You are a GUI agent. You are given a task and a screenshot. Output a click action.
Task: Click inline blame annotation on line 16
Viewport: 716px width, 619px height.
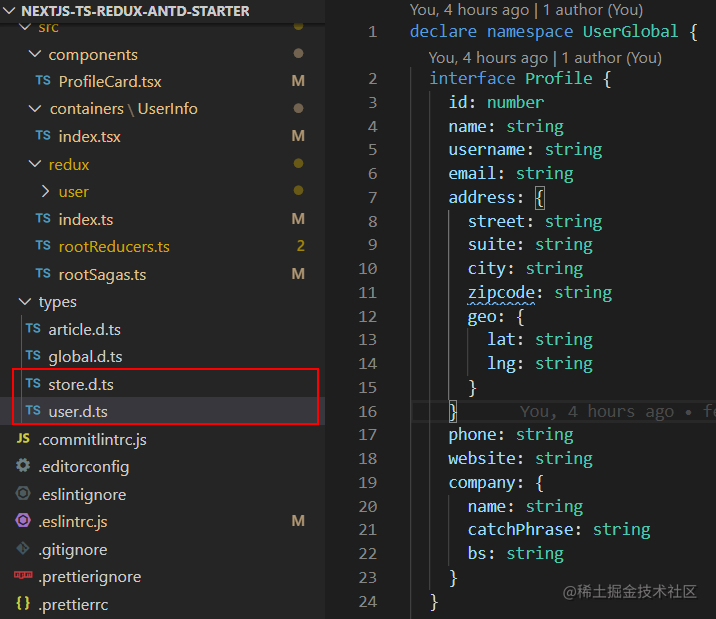pos(617,411)
